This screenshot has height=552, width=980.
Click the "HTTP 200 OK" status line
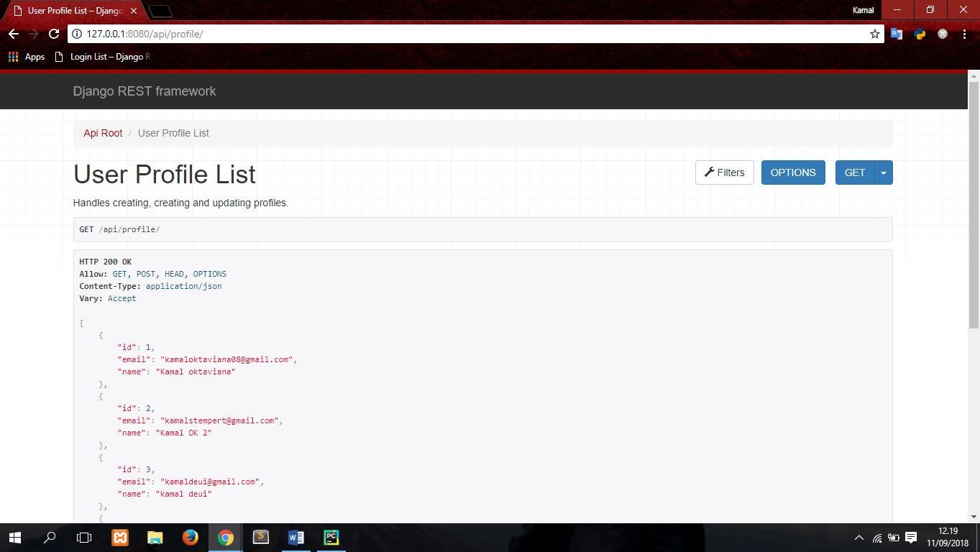point(106,262)
